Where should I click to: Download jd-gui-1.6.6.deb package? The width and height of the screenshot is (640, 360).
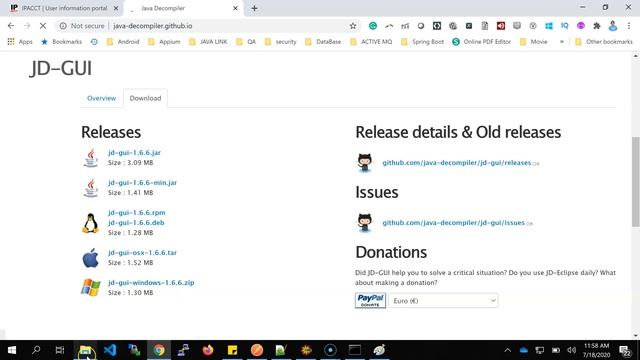coord(136,222)
